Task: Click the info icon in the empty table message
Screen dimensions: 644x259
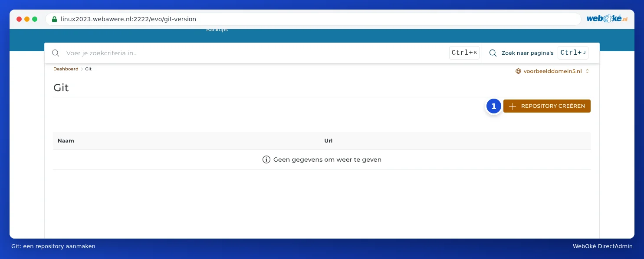Action: click(266, 159)
